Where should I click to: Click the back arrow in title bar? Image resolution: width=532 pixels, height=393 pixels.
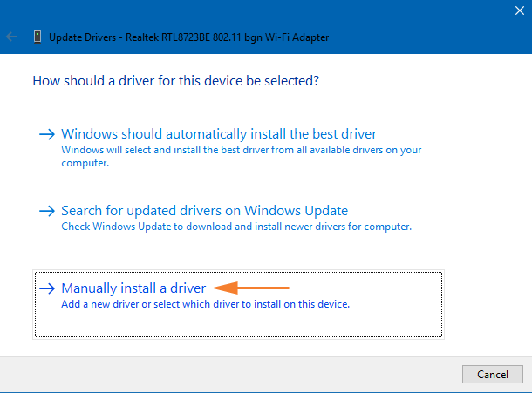click(x=12, y=37)
